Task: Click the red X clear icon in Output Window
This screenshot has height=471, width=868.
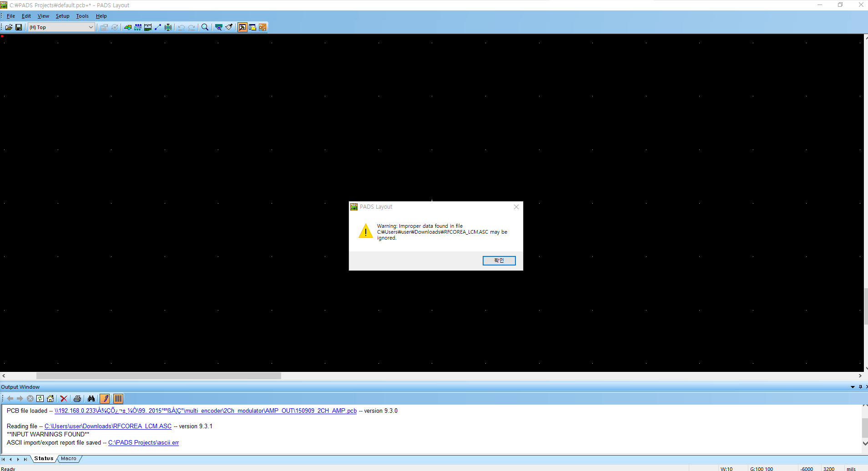Action: coord(64,399)
